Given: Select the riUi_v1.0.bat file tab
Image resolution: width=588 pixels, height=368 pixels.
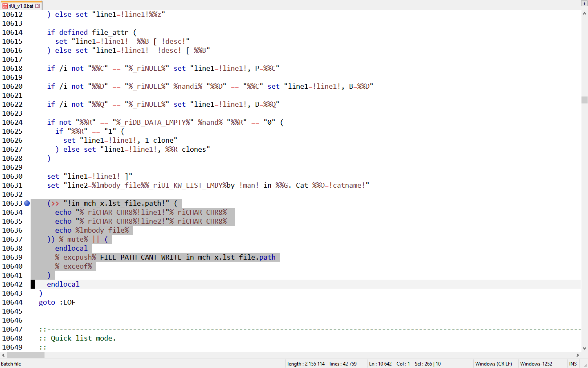Looking at the screenshot, I should point(21,6).
